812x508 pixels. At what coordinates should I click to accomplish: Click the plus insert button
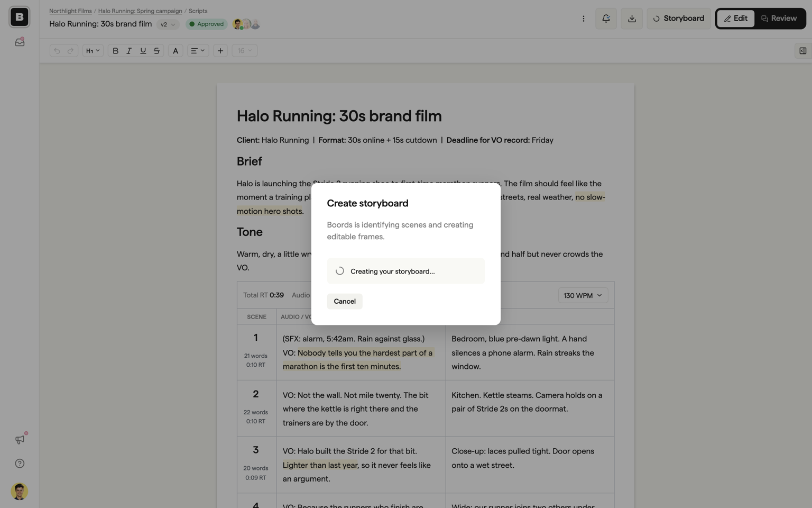click(x=220, y=51)
